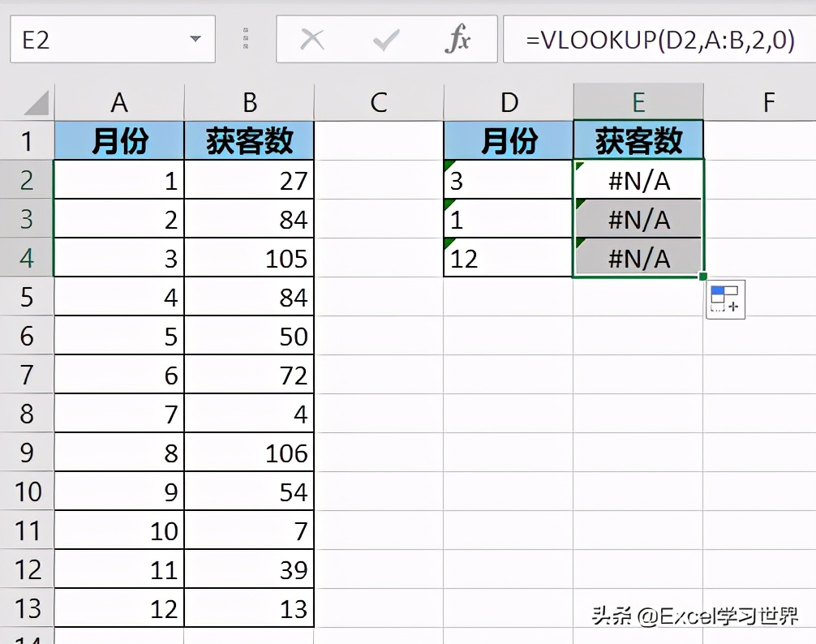Click the fill handle on cell E4
The image size is (816, 644).
point(703,275)
